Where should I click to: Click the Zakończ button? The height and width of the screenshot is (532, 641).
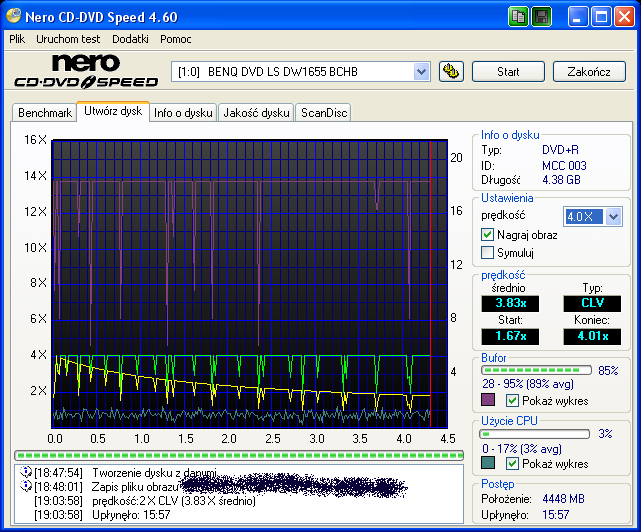pos(589,72)
